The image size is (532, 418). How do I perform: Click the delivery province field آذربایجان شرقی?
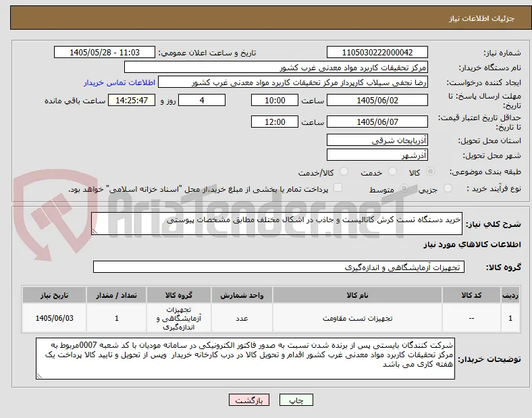(377, 140)
